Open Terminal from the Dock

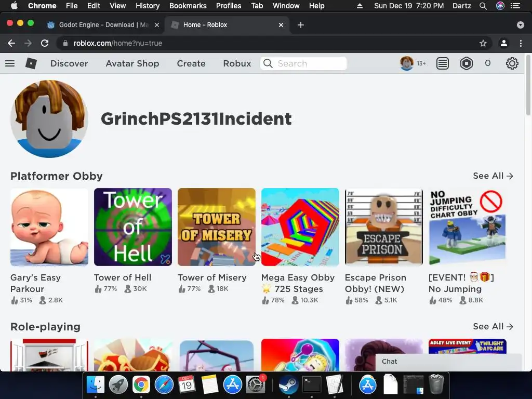tap(312, 385)
